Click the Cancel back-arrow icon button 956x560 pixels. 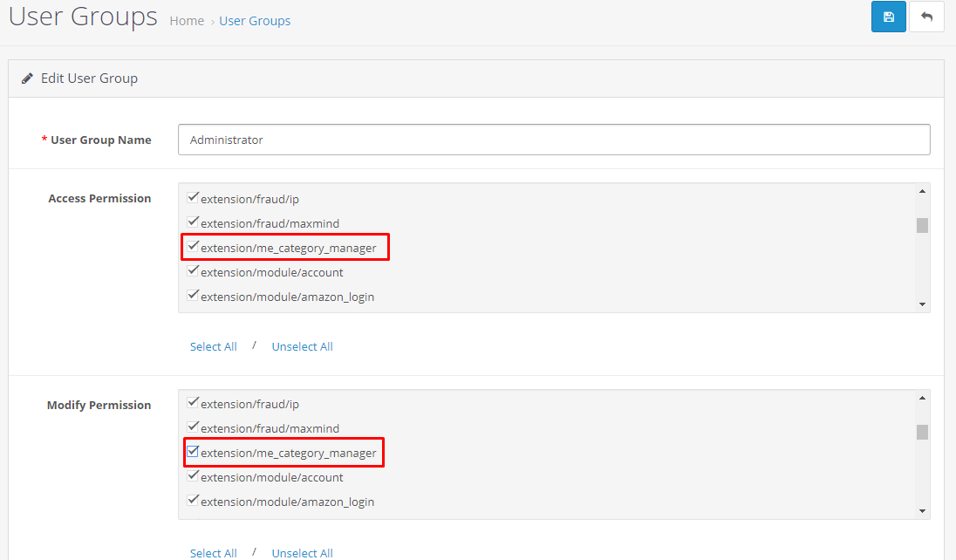click(x=926, y=17)
